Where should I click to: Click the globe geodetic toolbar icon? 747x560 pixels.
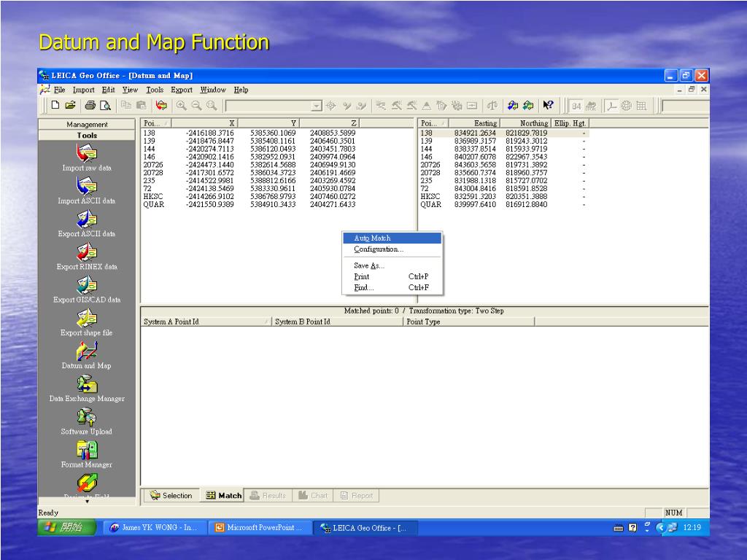click(x=627, y=106)
